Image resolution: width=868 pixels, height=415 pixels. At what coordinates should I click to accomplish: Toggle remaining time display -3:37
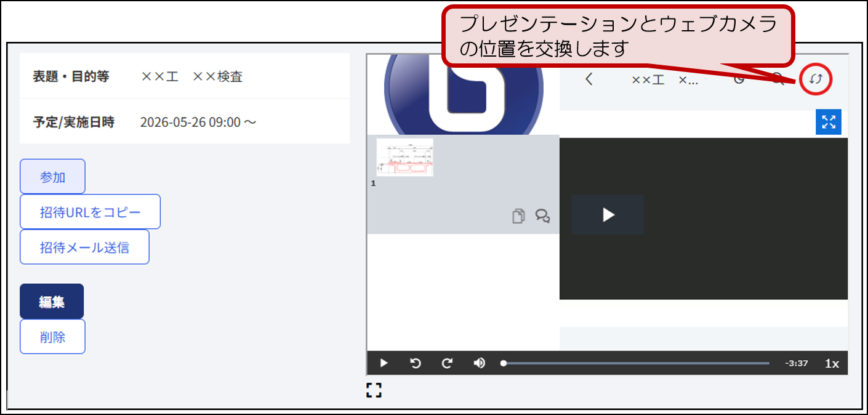796,363
